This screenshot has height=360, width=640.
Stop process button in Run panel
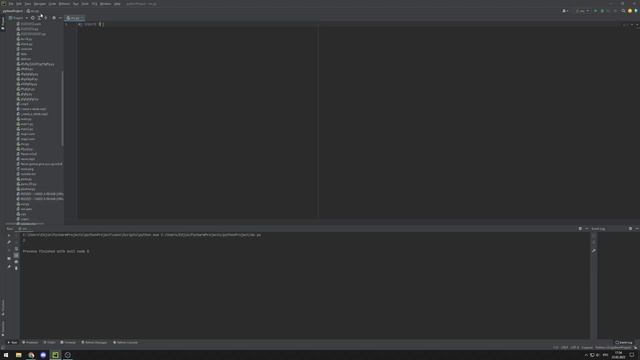tap(9, 249)
